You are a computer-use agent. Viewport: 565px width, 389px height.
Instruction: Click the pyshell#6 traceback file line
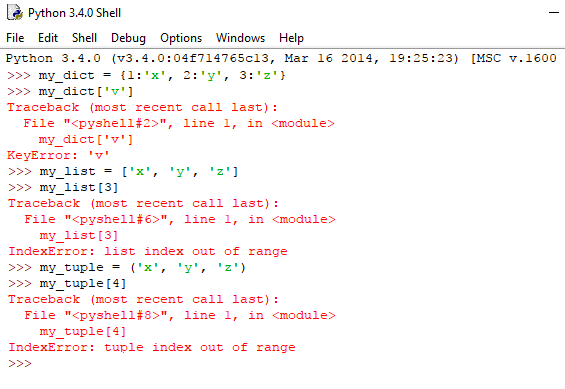180,219
